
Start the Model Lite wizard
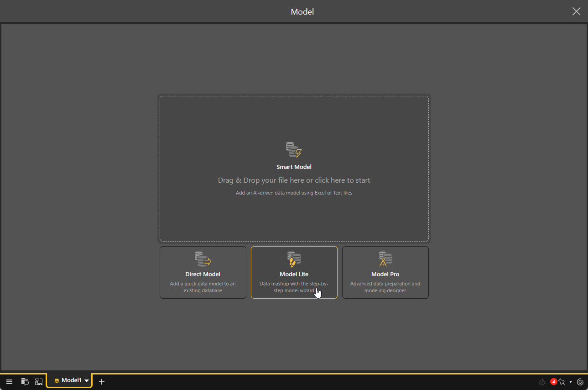(x=294, y=273)
